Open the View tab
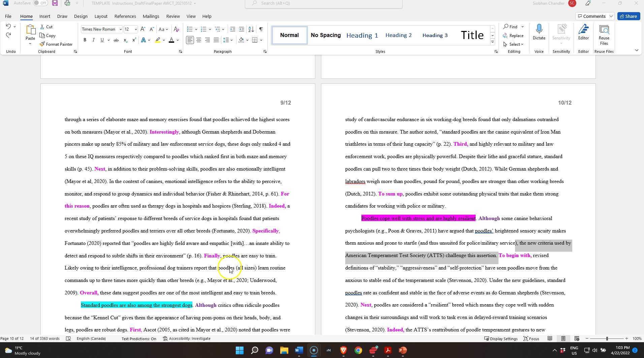 coord(191,16)
